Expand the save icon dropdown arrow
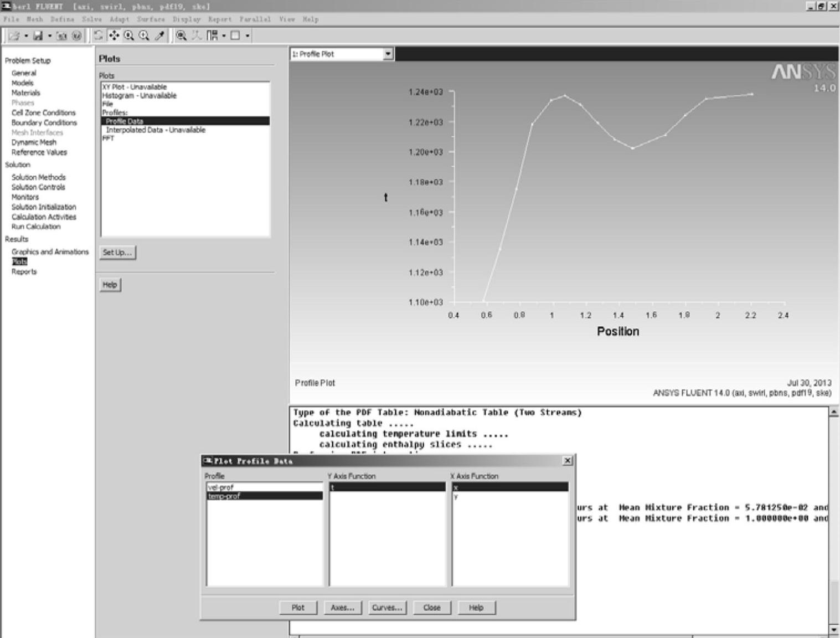The height and width of the screenshot is (638, 840). (49, 36)
